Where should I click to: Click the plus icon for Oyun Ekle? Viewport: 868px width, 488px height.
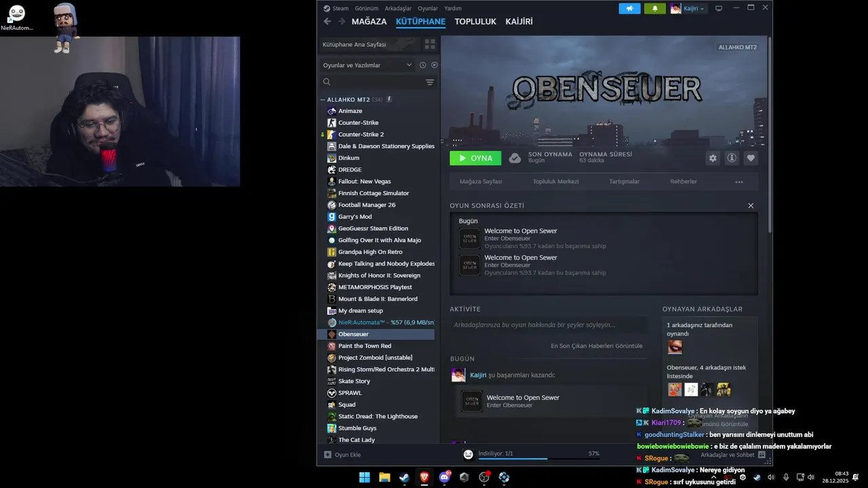click(328, 455)
